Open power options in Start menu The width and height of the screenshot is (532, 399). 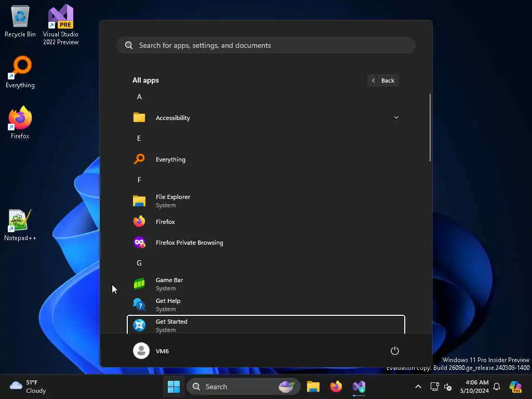(x=395, y=351)
